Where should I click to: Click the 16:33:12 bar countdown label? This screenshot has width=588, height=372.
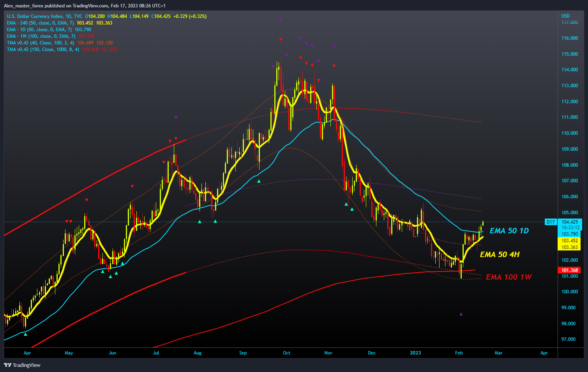pos(570,227)
